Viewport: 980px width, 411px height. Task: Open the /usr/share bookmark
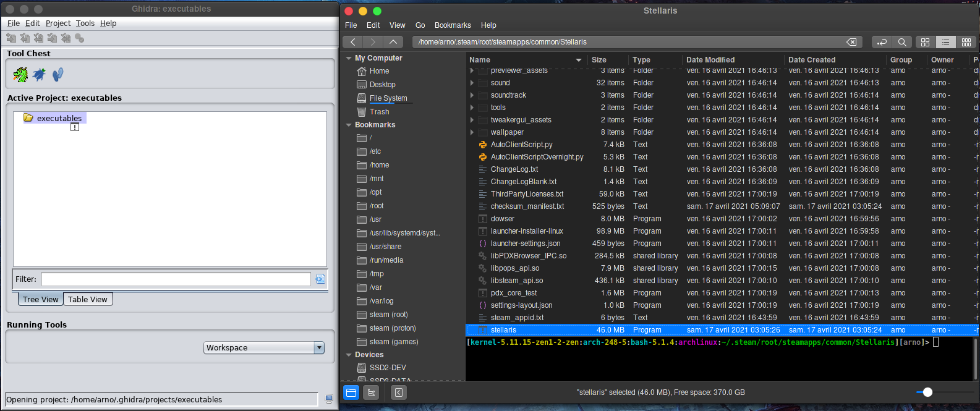385,247
